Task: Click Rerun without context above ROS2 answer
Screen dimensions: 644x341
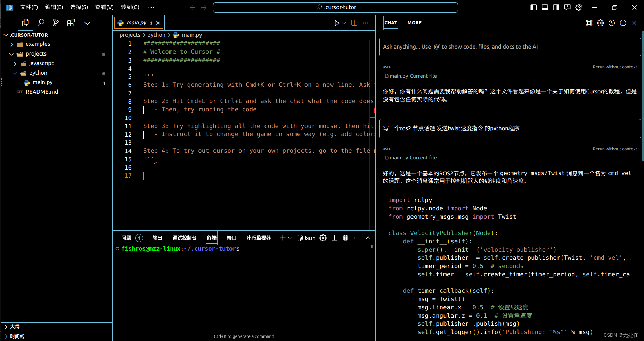Action: coord(615,149)
